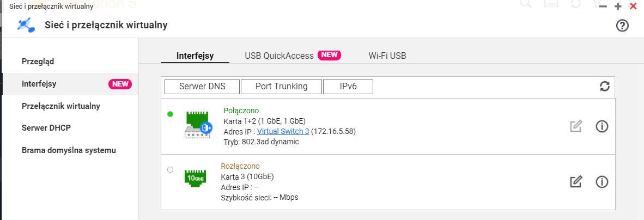
Task: Click the network app logo in header
Action: 26,26
